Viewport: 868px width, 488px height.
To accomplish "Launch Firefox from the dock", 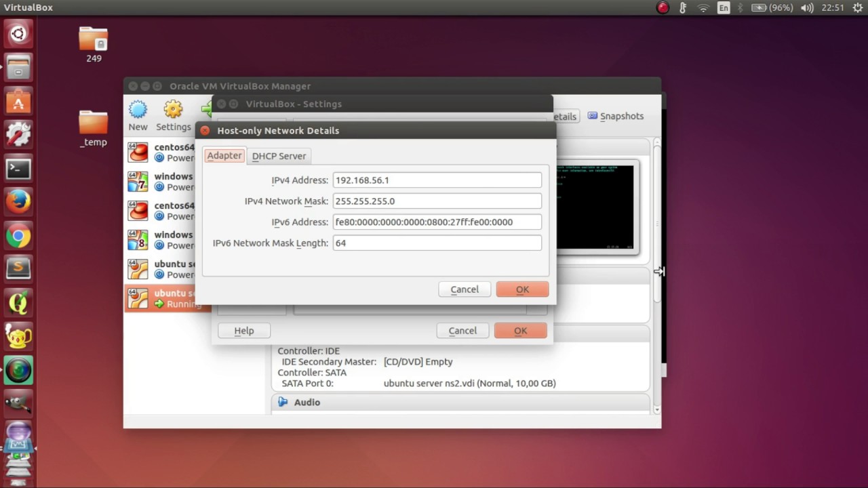I will [x=18, y=202].
